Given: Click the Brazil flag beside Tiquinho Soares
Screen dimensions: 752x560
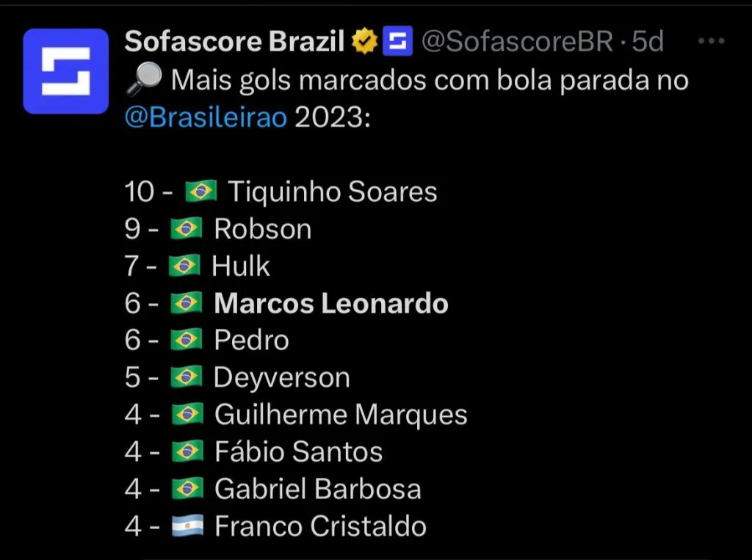Looking at the screenshot, I should coord(200,192).
